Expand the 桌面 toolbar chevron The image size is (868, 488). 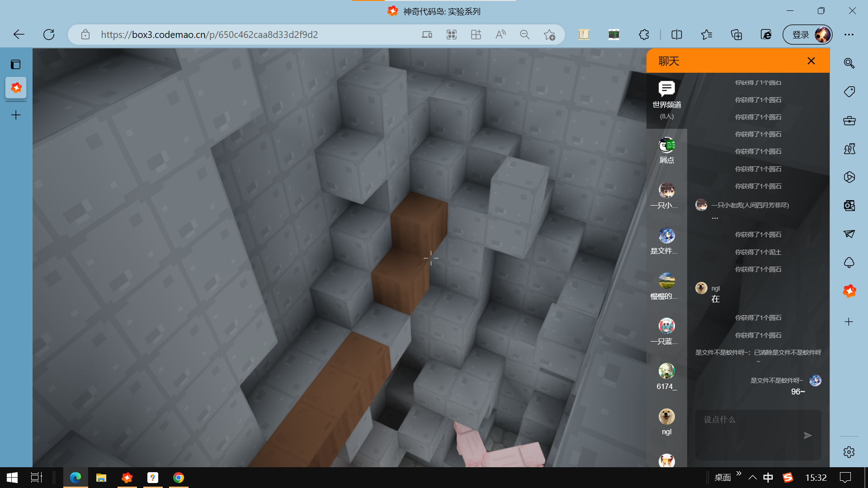click(x=739, y=474)
